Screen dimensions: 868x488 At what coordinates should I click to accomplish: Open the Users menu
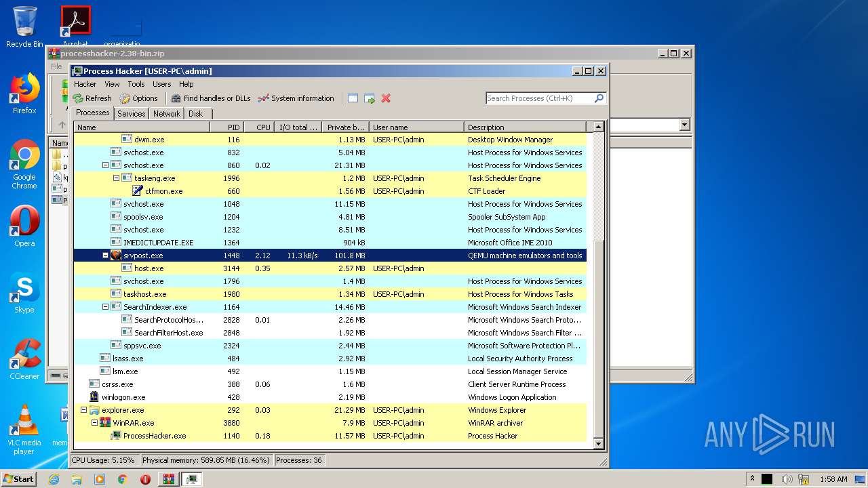click(162, 84)
